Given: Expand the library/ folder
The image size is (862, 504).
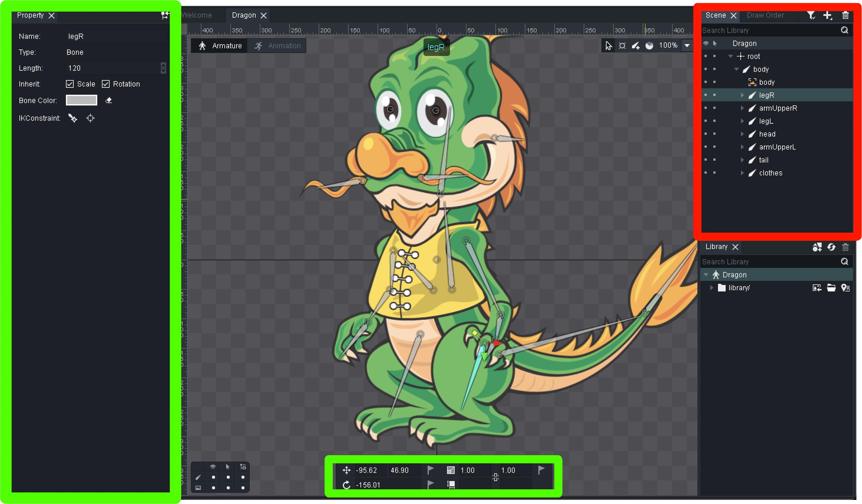Looking at the screenshot, I should pyautogui.click(x=712, y=288).
